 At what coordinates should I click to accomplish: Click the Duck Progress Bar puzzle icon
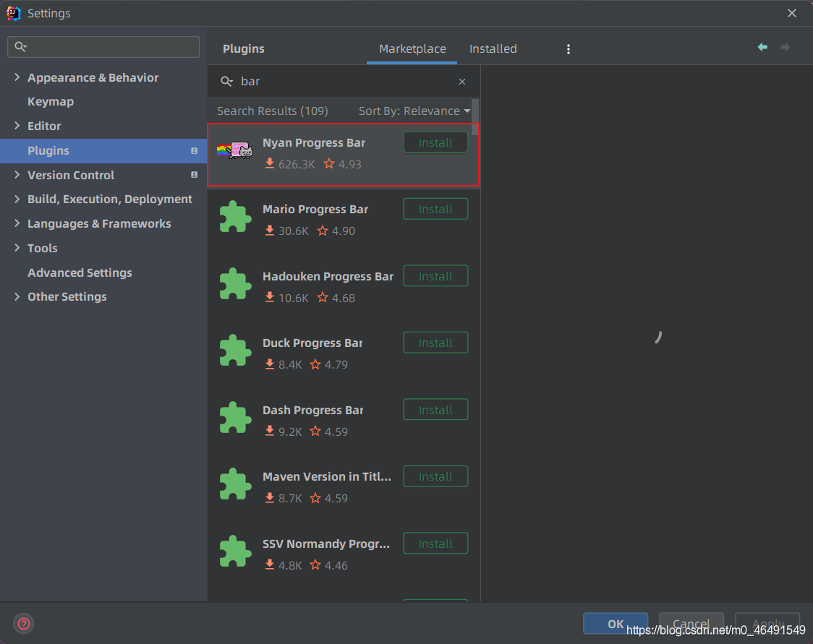pos(235,351)
